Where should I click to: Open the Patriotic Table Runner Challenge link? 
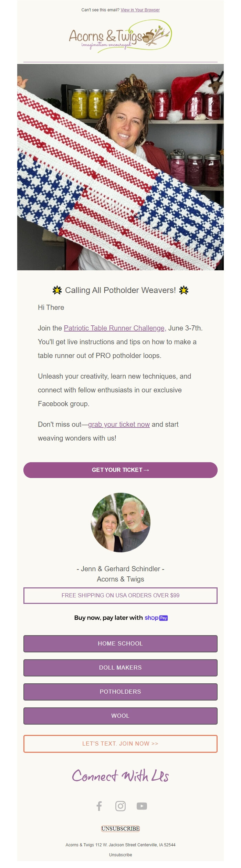pyautogui.click(x=114, y=328)
